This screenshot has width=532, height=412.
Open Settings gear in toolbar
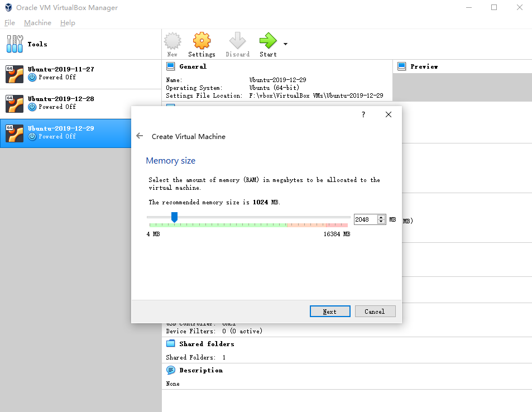(x=202, y=41)
